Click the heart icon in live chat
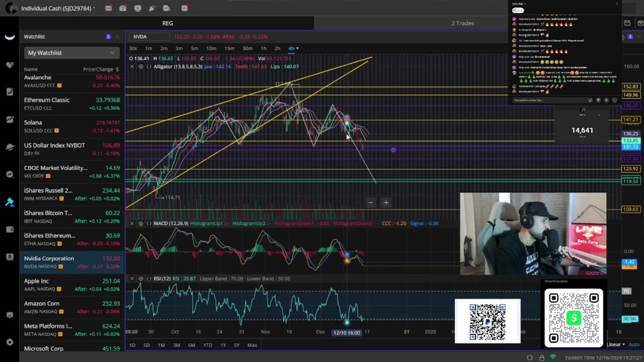The width and height of the screenshot is (644, 362). coord(614,100)
